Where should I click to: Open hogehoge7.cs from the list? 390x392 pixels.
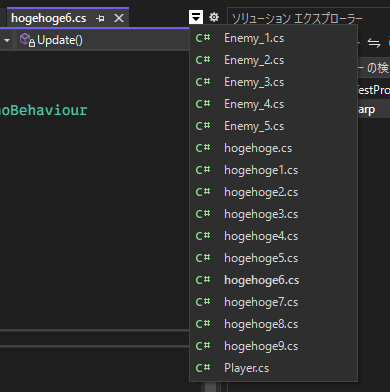[273, 302]
